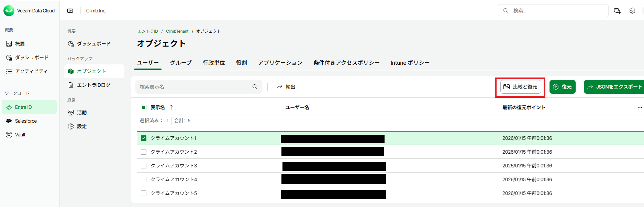Click the 比較と復元 button
The width and height of the screenshot is (644, 207).
pyautogui.click(x=520, y=87)
